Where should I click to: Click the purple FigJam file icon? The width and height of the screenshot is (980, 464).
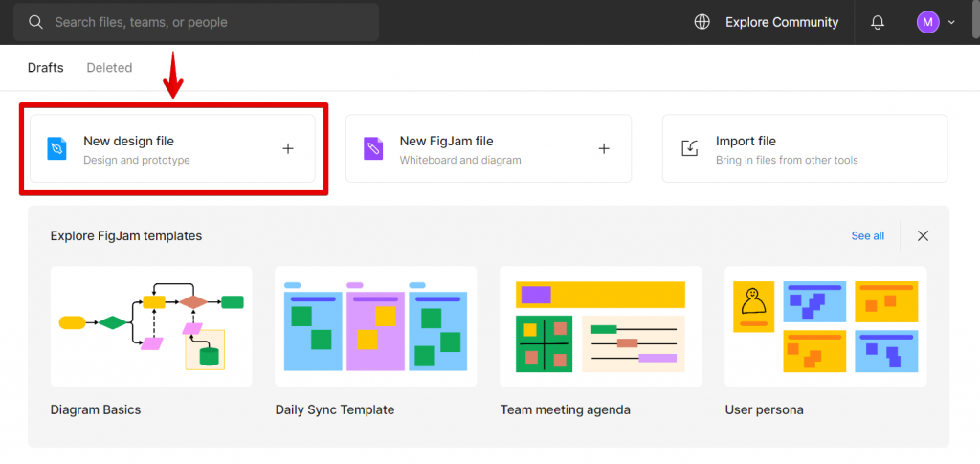[373, 148]
